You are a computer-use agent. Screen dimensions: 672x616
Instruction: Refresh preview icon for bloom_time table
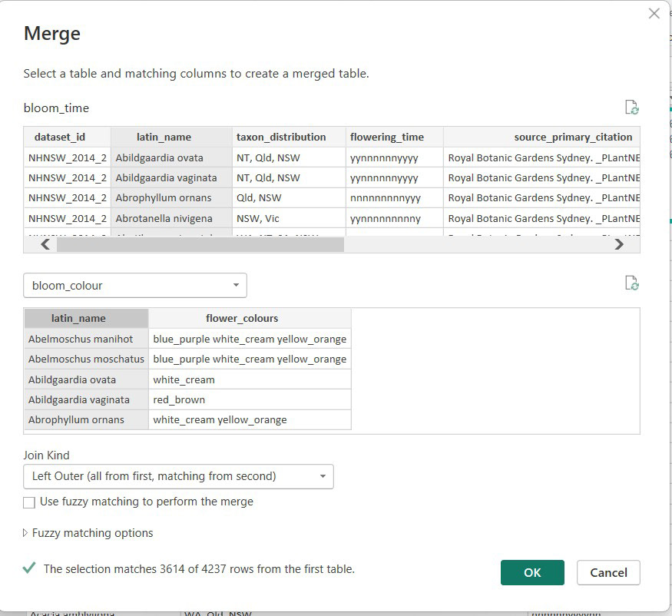(632, 108)
